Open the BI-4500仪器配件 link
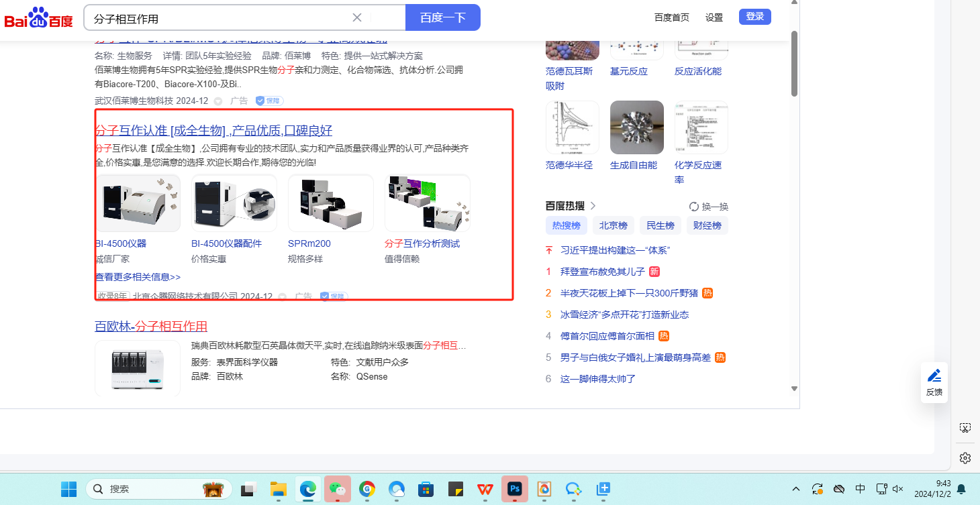The image size is (980, 505). tap(226, 243)
